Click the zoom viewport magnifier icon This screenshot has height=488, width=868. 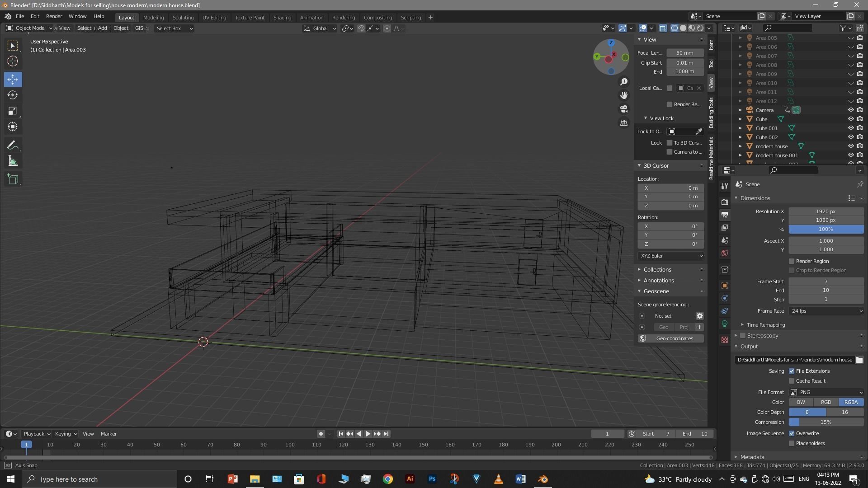tap(624, 82)
